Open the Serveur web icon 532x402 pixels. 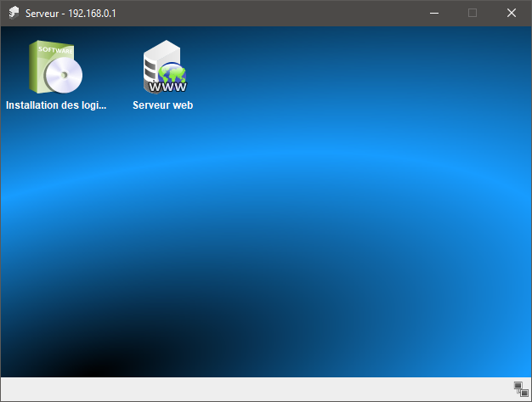click(163, 68)
